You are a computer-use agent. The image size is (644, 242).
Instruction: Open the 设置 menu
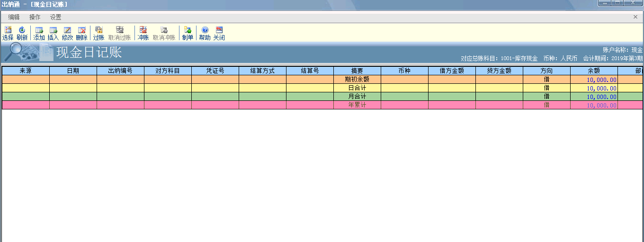click(x=55, y=17)
